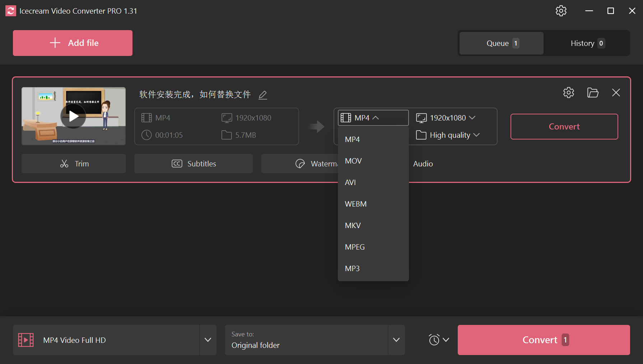Minimize the application window
This screenshot has height=364, width=643.
589,11
